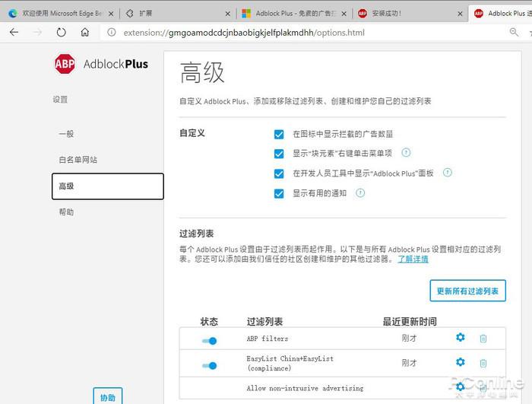The image size is (532, 404).
Task: Click the 更新所有过滤列表 button
Action: pos(467,291)
